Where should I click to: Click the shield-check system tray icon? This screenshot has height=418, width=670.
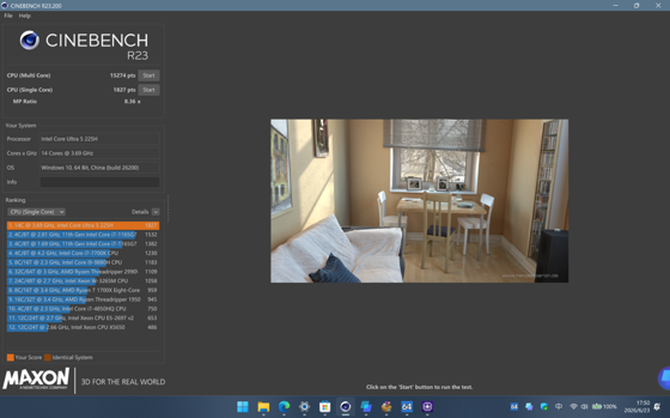[x=544, y=406]
